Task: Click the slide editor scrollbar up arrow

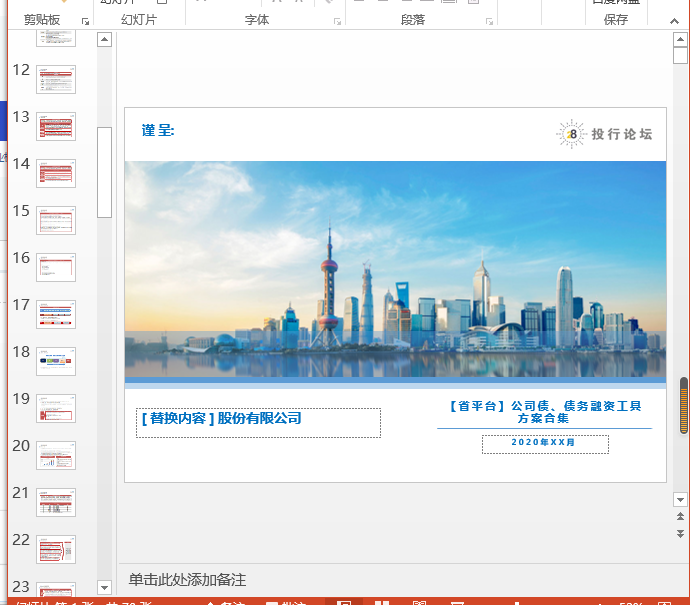Action: (680, 40)
